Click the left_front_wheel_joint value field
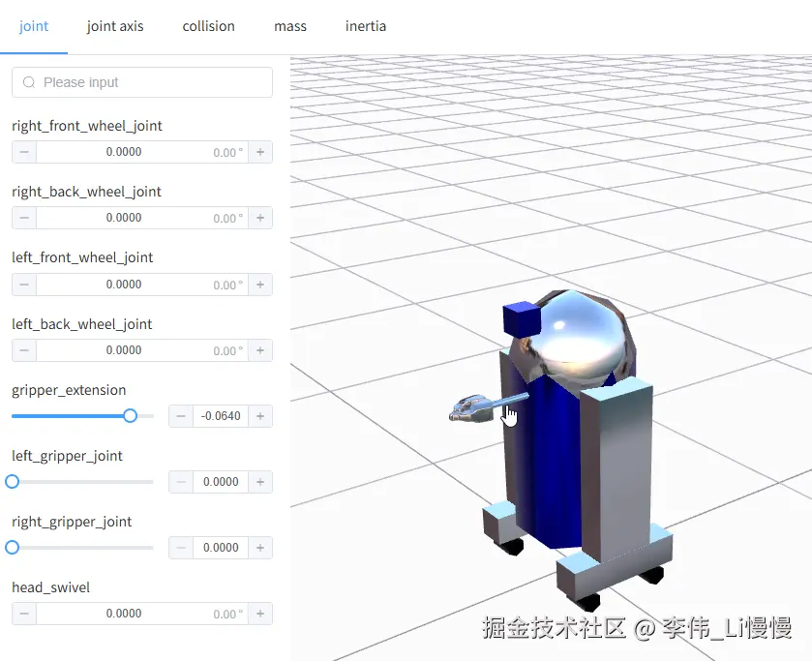 click(142, 285)
